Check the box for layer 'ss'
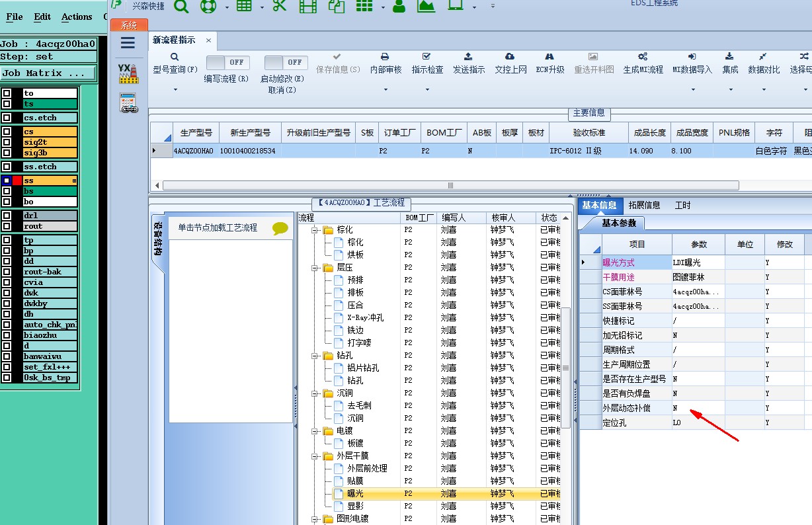Viewport: 812px width, 525px height. (x=7, y=181)
